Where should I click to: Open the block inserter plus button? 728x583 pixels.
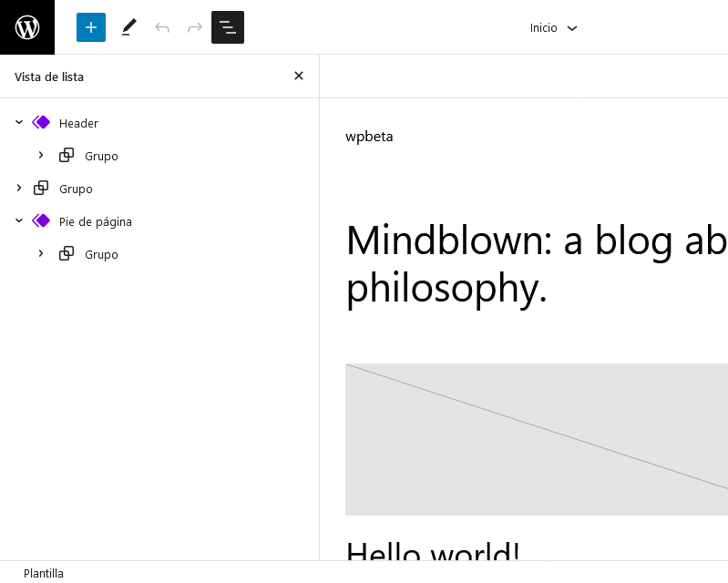click(91, 27)
